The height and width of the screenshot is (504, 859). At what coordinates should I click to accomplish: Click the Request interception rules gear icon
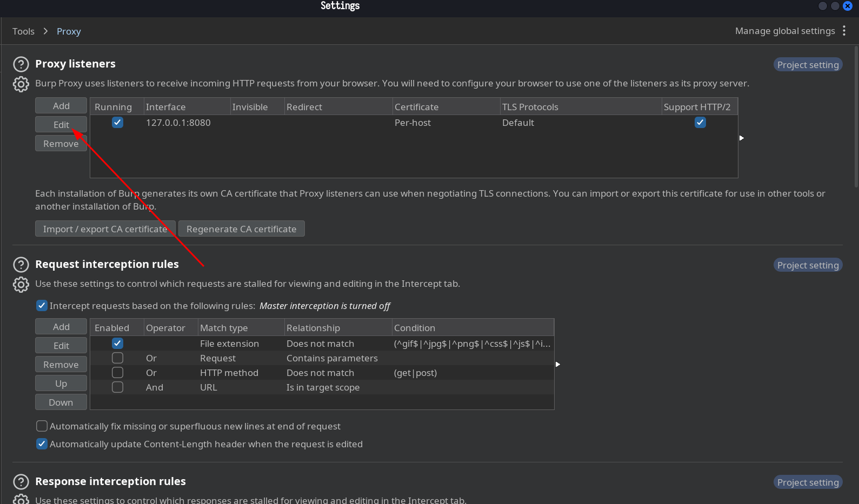[21, 285]
